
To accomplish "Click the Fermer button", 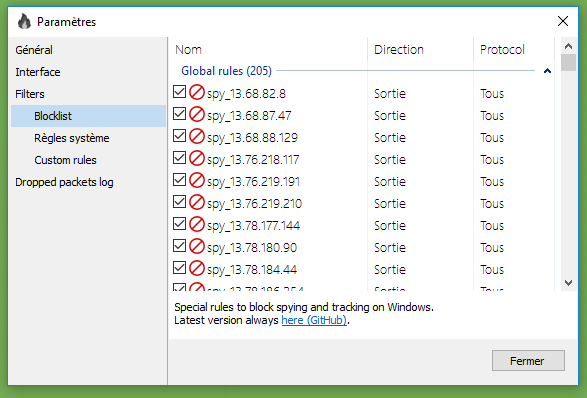I will click(528, 361).
